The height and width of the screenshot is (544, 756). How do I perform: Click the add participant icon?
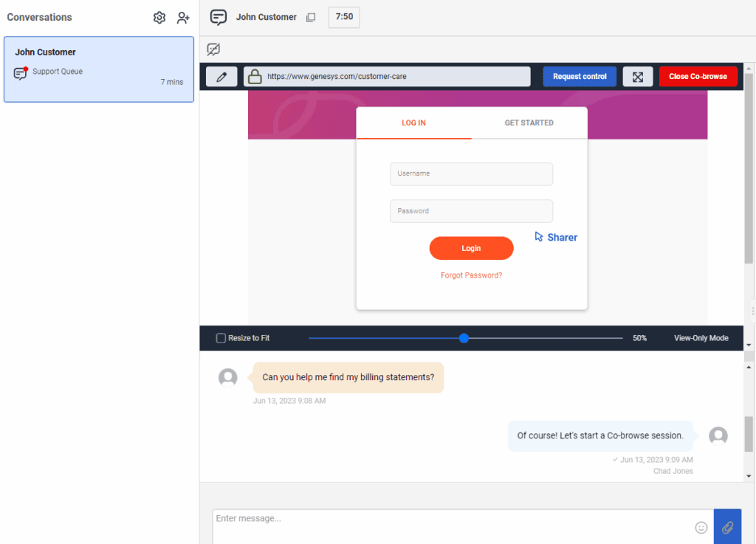183,17
